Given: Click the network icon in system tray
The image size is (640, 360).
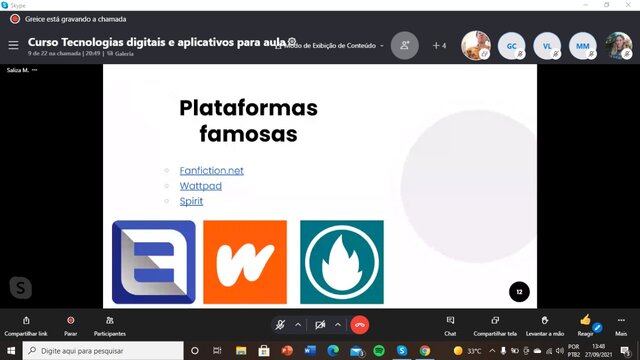Looking at the screenshot, I should [549, 351].
